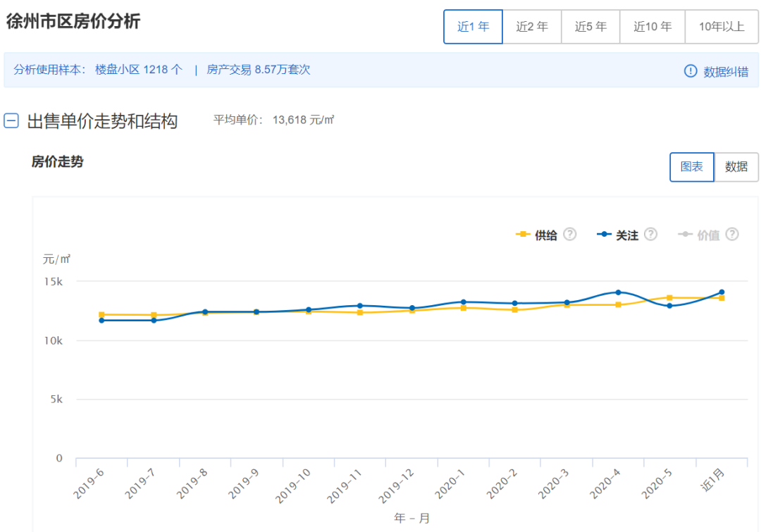Select the 10年以上 tab
Viewport: 761px width, 532px height.
(722, 27)
